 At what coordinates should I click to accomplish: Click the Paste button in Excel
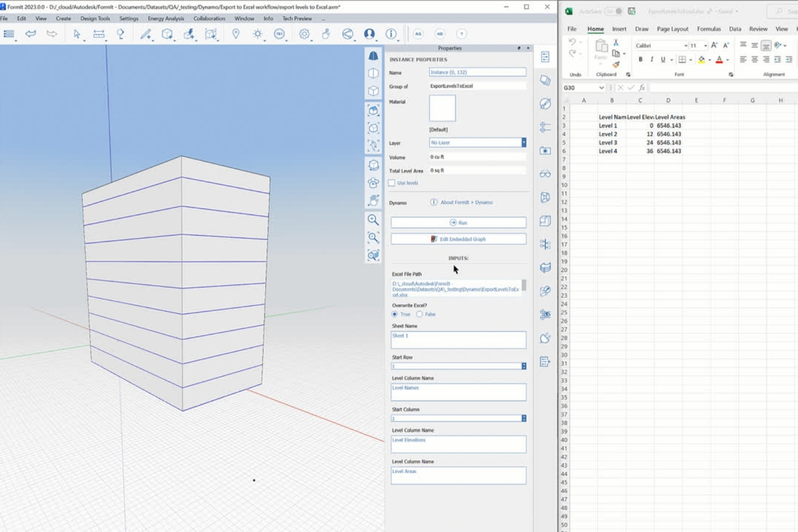[601, 51]
